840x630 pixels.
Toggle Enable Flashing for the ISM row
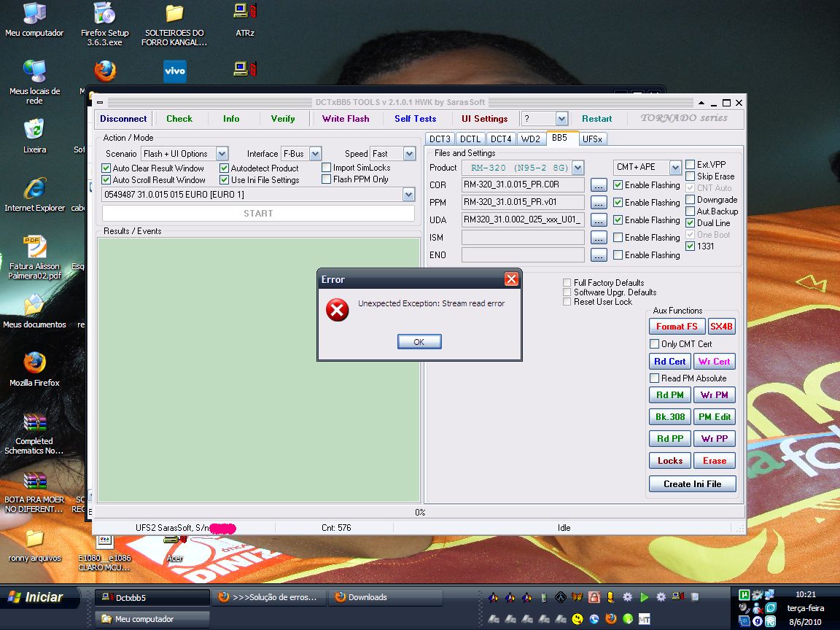point(618,237)
